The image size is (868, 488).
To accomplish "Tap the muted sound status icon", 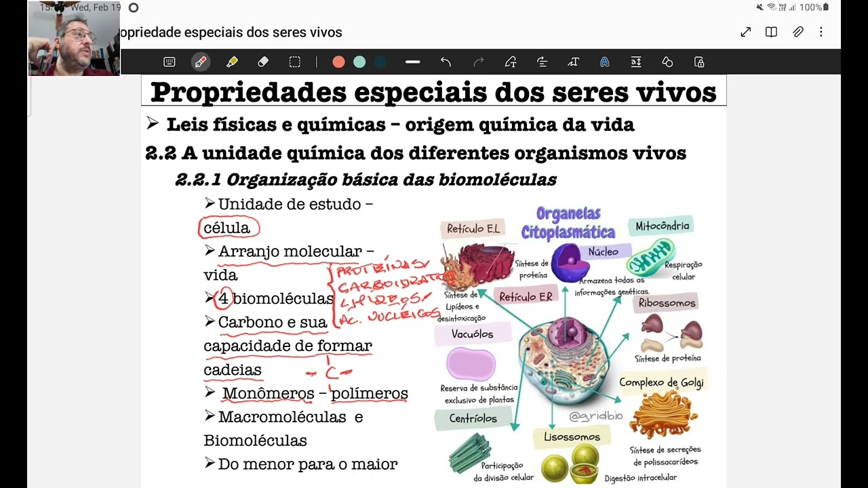I will click(759, 7).
